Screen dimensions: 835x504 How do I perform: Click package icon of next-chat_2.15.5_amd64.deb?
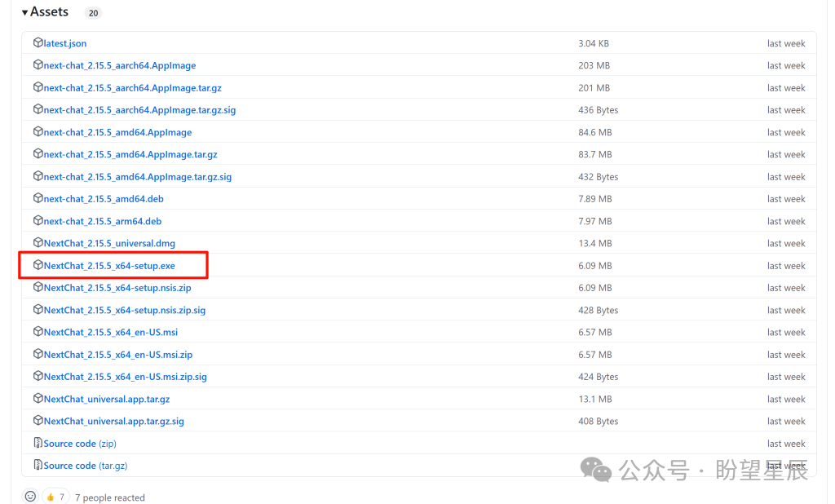point(38,198)
